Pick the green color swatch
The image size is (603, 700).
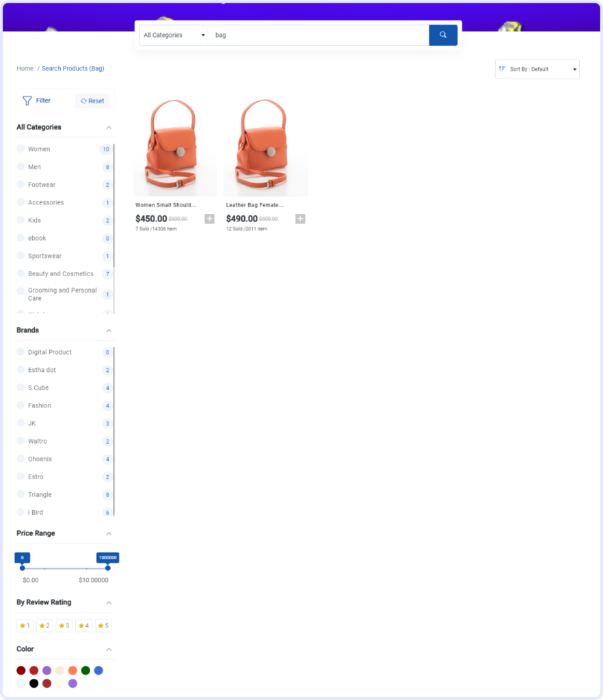coord(85,670)
